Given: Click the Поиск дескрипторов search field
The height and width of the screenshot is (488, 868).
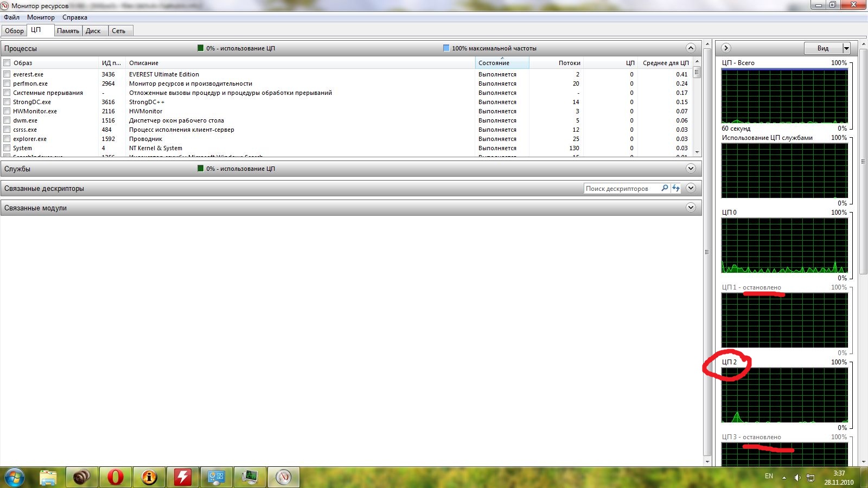Looking at the screenshot, I should pos(621,189).
